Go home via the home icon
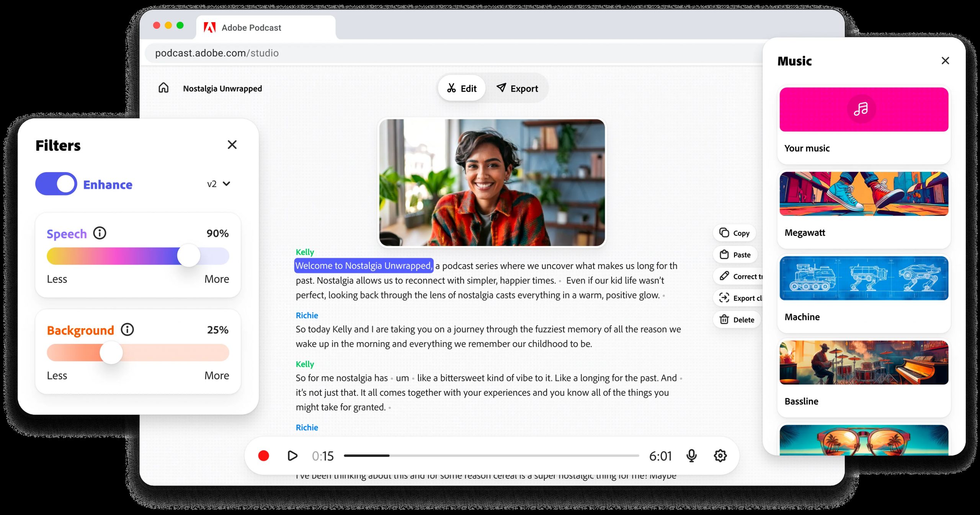 tap(163, 88)
